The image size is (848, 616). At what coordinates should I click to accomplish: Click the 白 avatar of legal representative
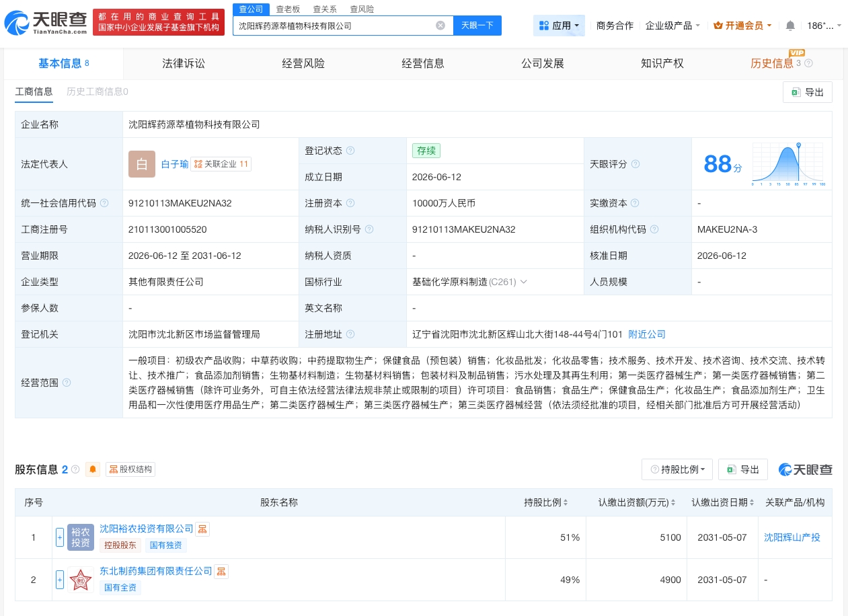(x=142, y=164)
